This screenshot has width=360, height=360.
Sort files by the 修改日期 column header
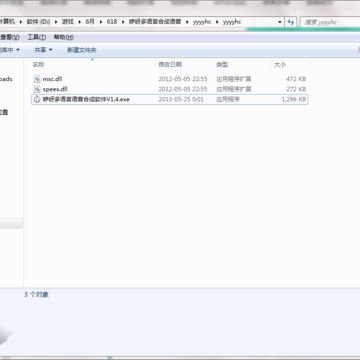(170, 64)
